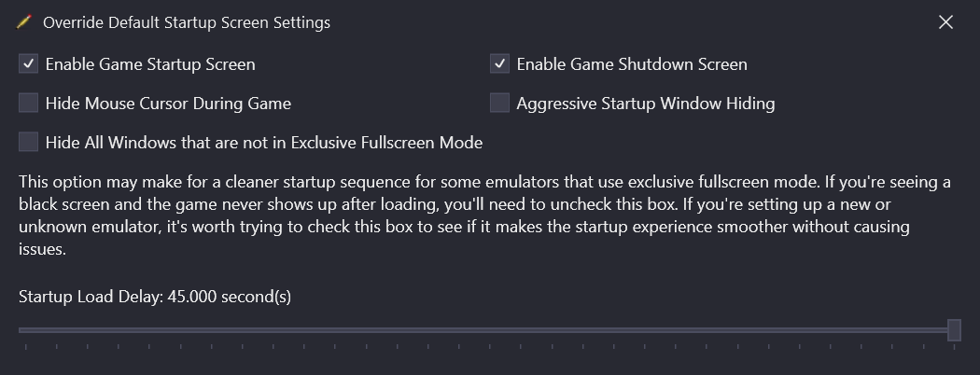Click the far-left start of delay slider track
Screen dimensions: 980x375
point(21,330)
